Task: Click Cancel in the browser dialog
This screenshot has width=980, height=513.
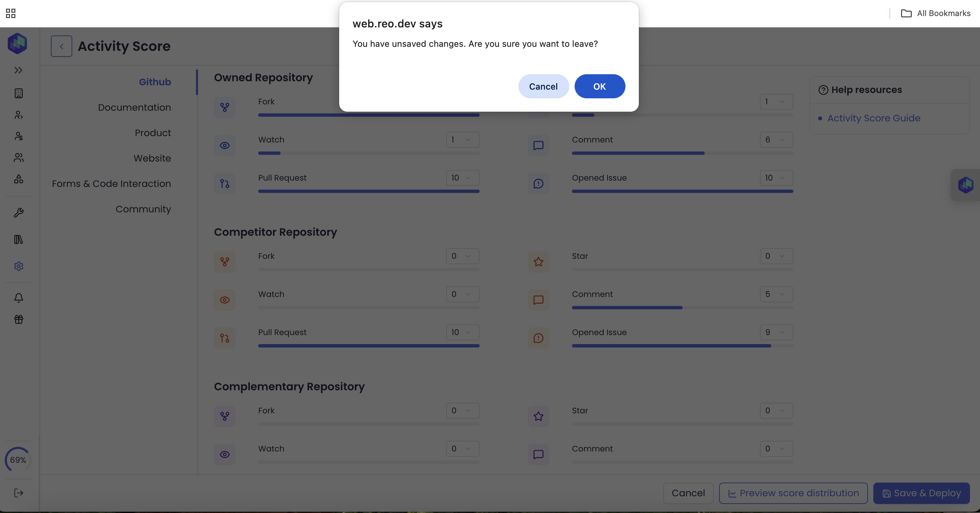Action: point(543,86)
